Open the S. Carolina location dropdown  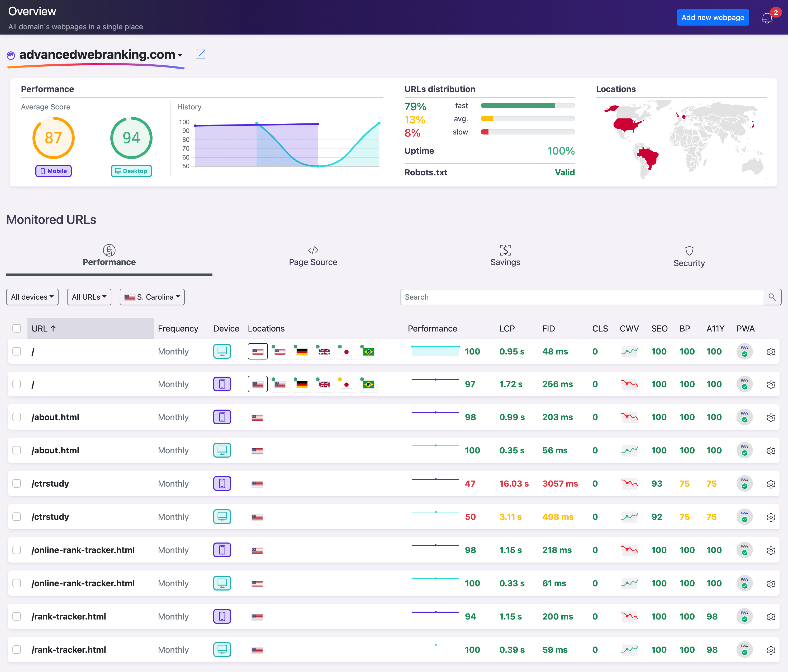click(152, 297)
